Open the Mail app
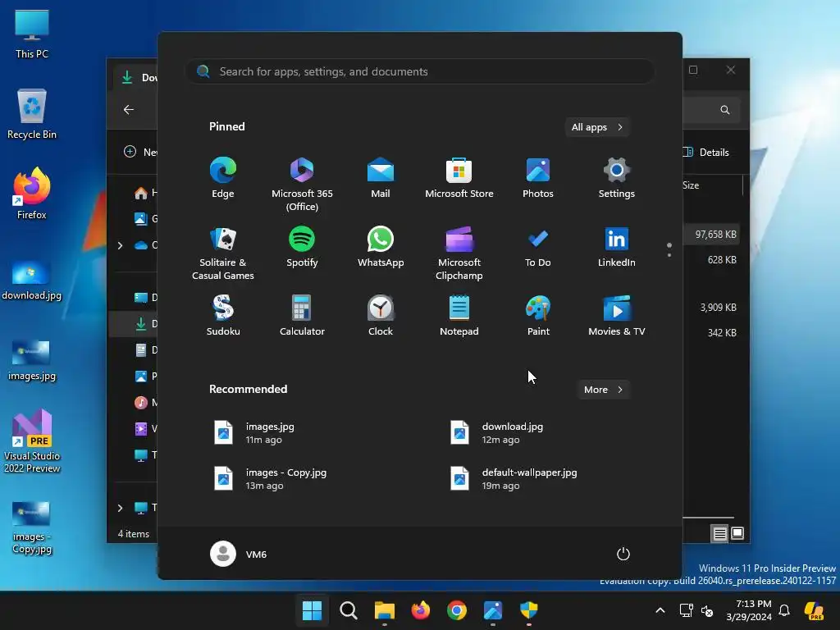Image resolution: width=840 pixels, height=630 pixels. 381,178
